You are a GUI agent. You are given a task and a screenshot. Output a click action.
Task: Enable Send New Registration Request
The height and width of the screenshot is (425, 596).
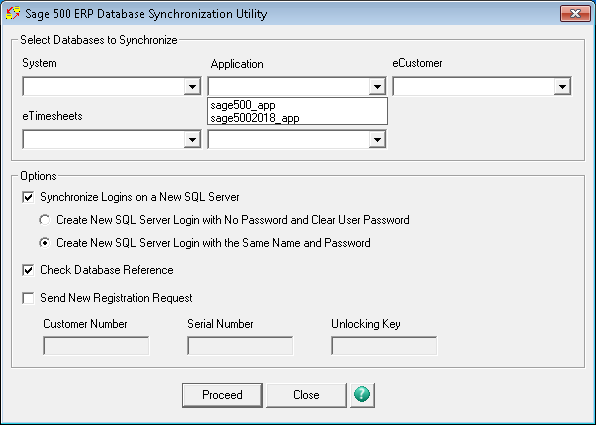click(x=29, y=298)
